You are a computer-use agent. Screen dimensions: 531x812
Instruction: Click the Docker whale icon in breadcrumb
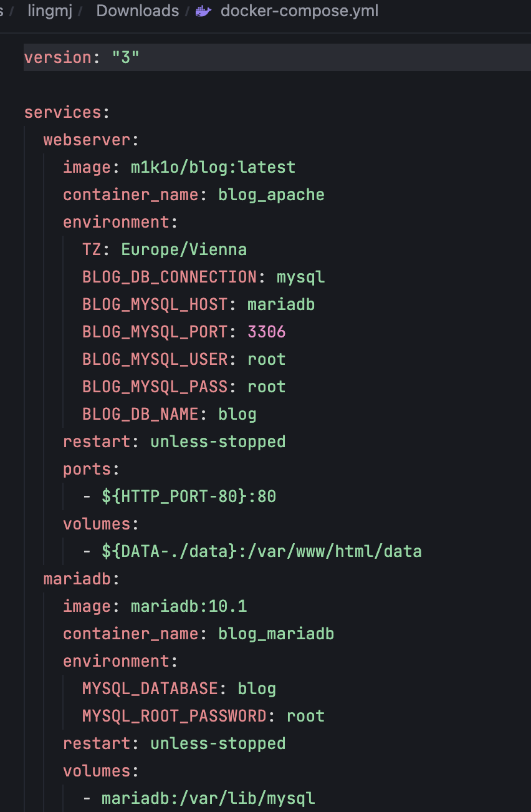click(203, 11)
